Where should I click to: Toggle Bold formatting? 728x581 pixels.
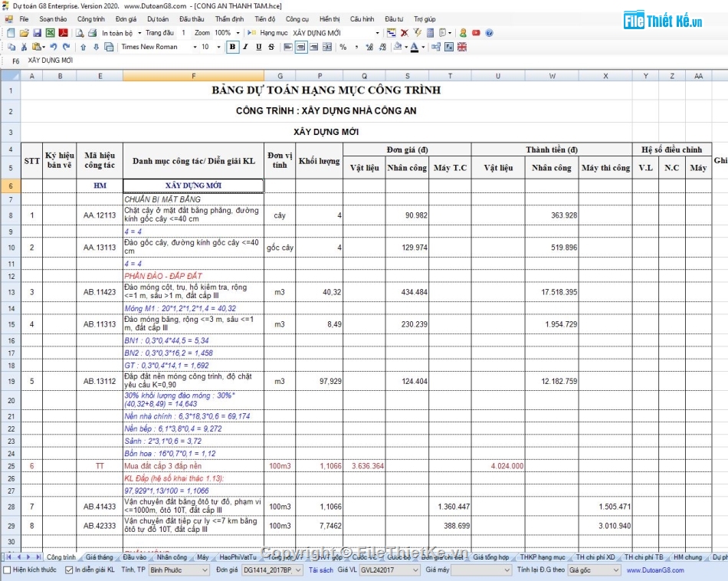(x=233, y=47)
